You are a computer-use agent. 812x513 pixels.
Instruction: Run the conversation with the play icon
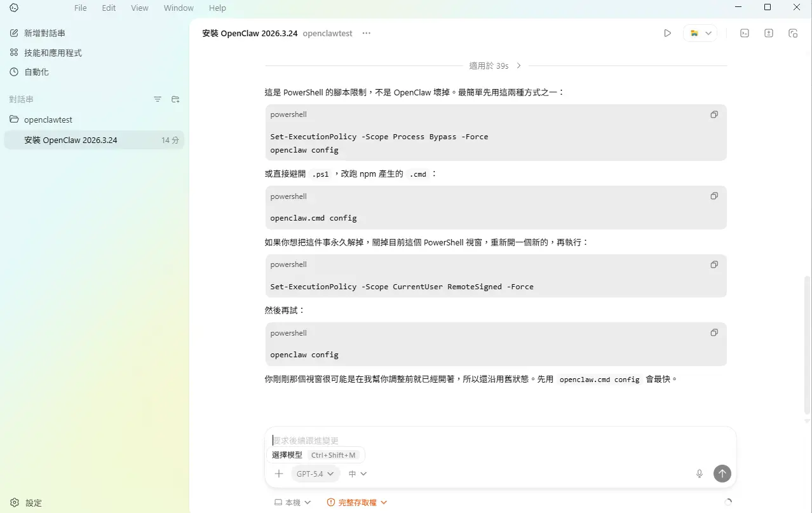[x=668, y=32]
